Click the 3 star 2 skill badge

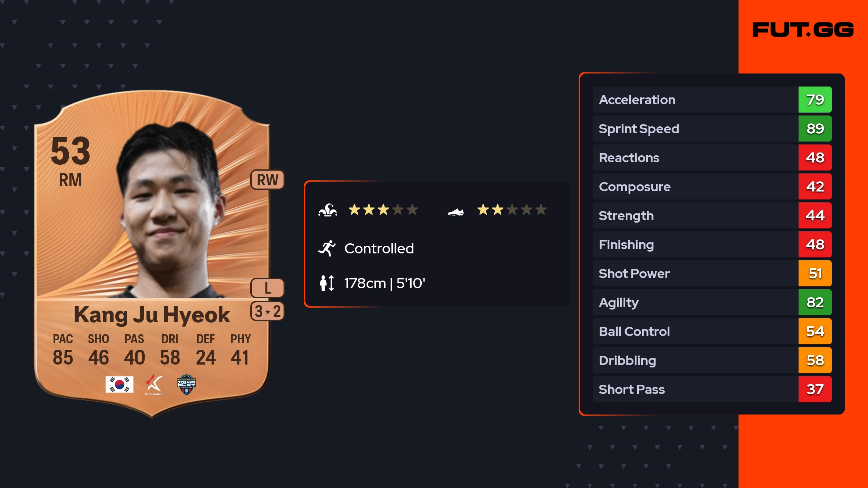268,311
